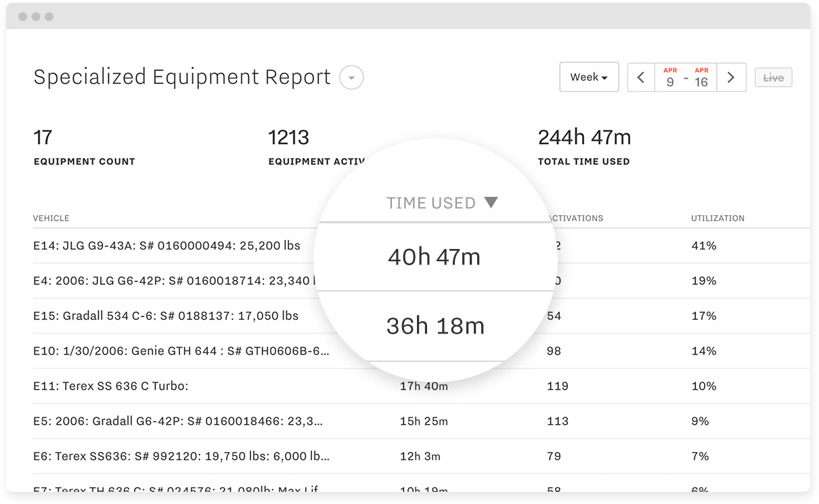
Task: Advance to the next week with the right chevron
Action: pos(731,77)
